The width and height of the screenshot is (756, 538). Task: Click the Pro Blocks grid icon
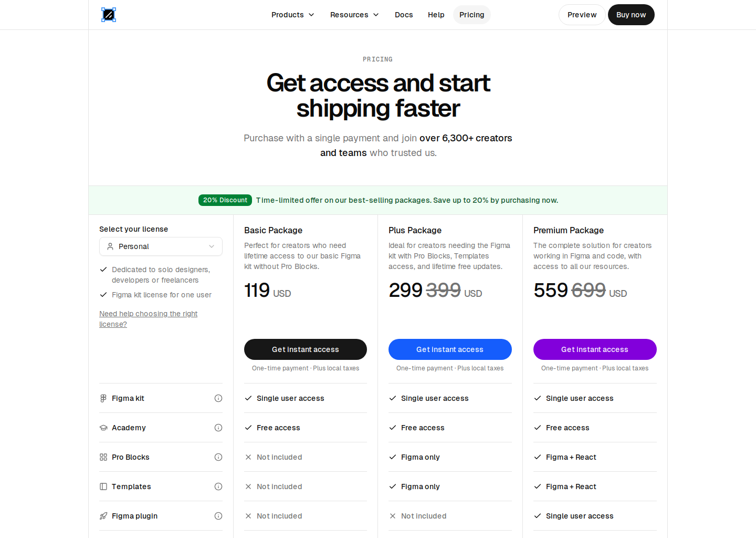pyautogui.click(x=103, y=457)
